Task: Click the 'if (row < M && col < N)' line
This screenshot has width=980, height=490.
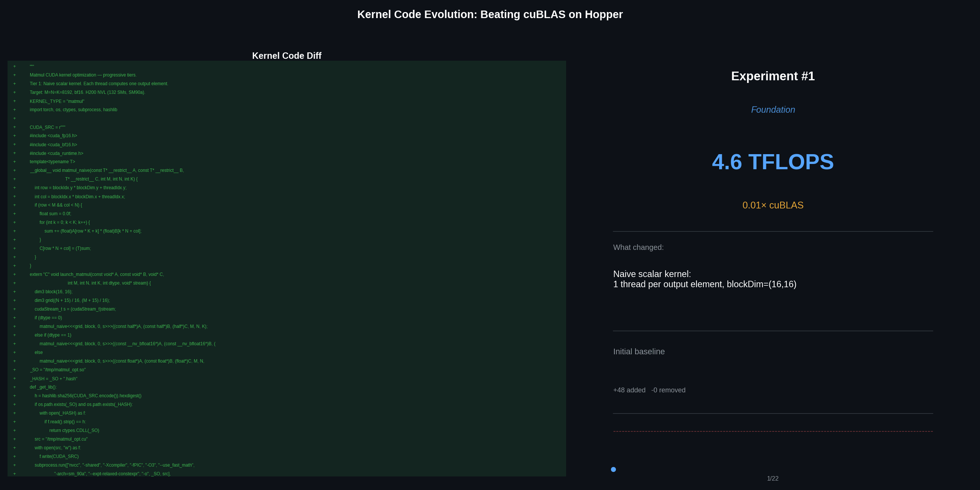Action: point(58,205)
